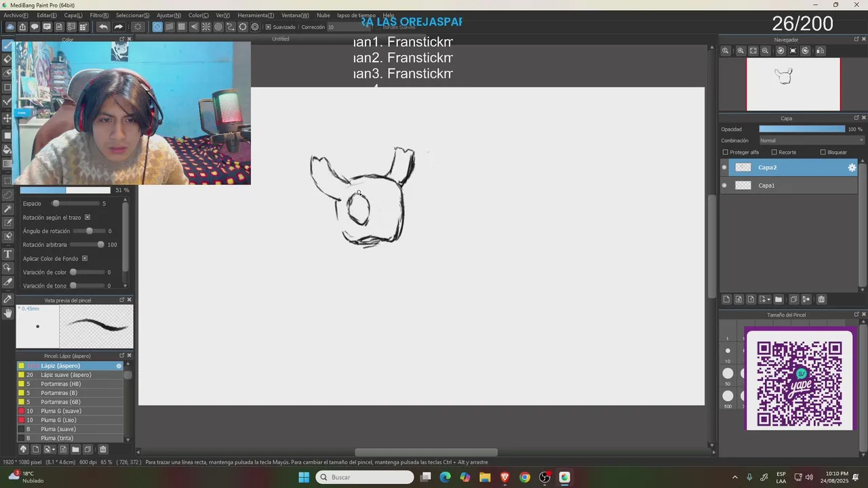Select the concentric circle snap guide
The image size is (868, 488).
(218, 27)
